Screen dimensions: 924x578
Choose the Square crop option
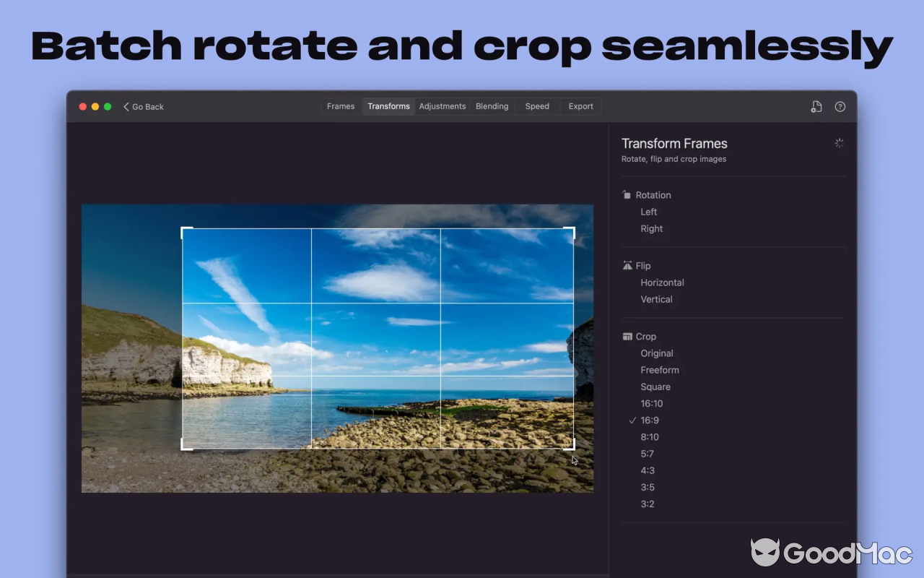pos(655,387)
